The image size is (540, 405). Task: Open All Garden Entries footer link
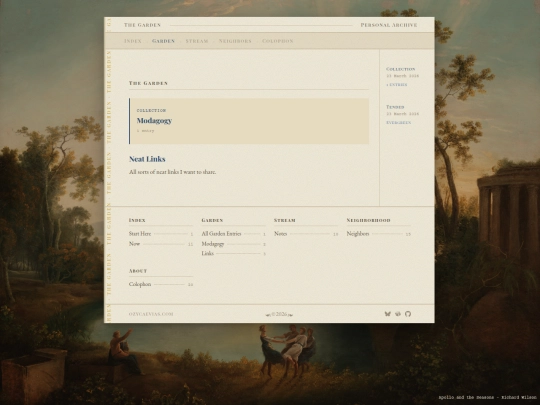click(x=233, y=234)
